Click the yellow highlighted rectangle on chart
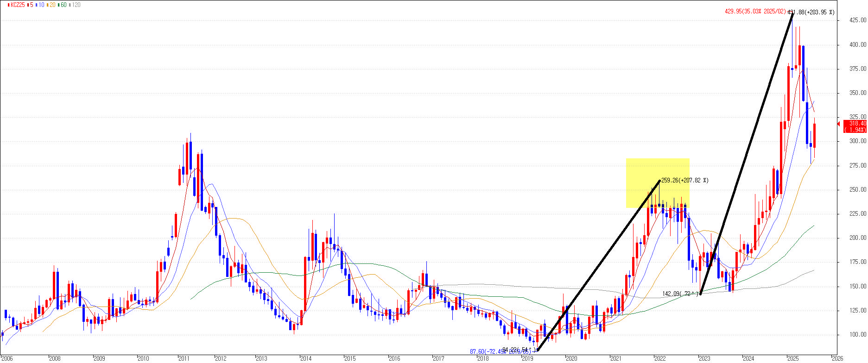The height and width of the screenshot is (363, 868). tap(658, 183)
